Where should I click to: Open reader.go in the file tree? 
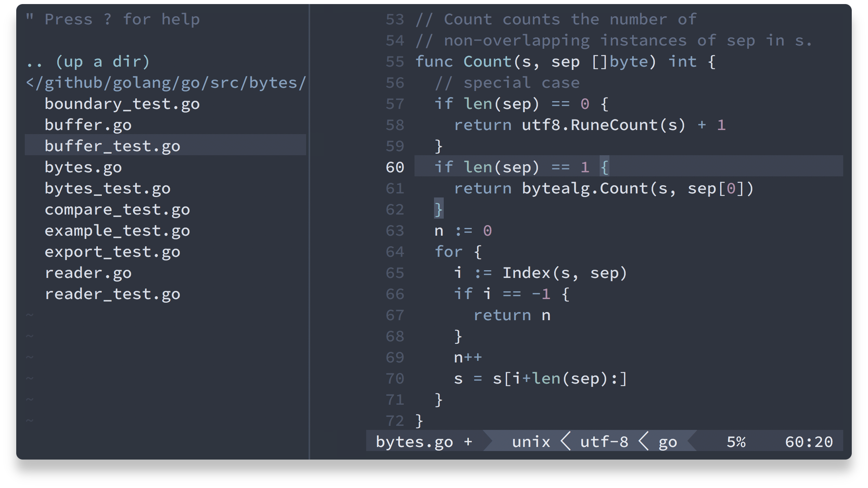[88, 273]
